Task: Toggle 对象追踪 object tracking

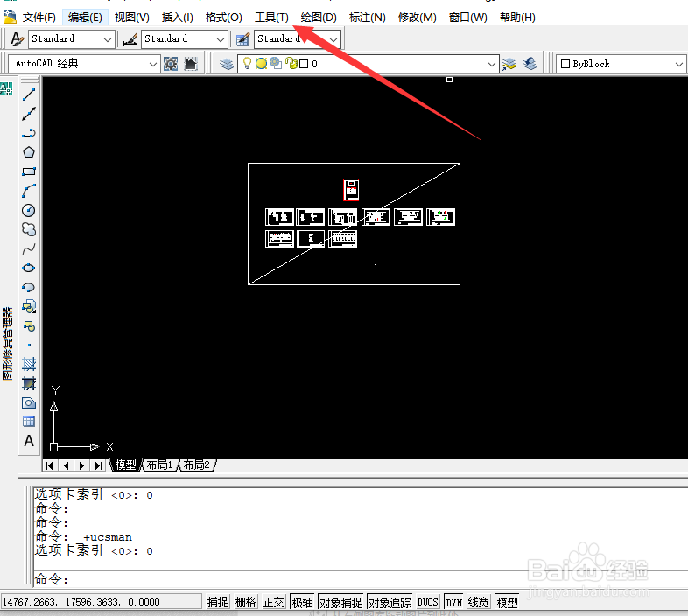Action: tap(390, 602)
